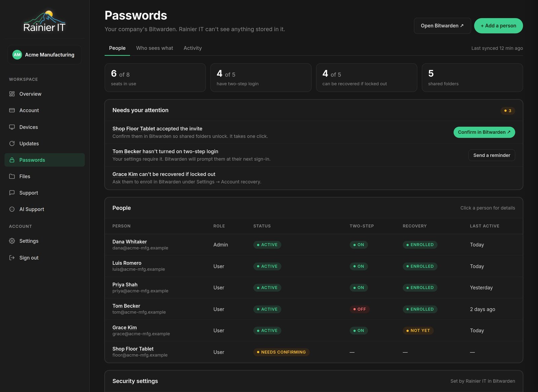The height and width of the screenshot is (392, 538).
Task: Open Tom Becker's row in People table
Action: [314, 309]
